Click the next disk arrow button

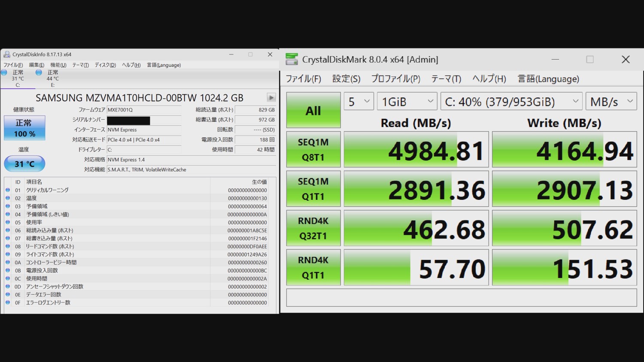coord(271,98)
